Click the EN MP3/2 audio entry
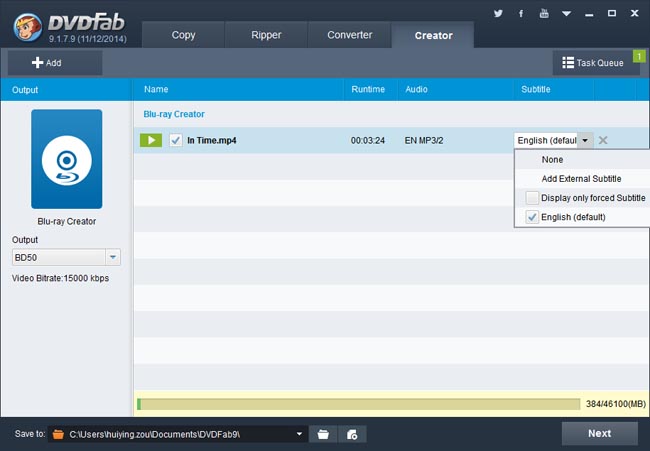 coord(424,141)
